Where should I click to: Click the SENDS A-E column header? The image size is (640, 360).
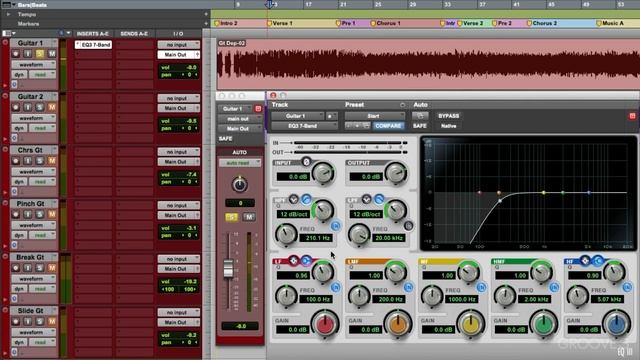coord(134,33)
